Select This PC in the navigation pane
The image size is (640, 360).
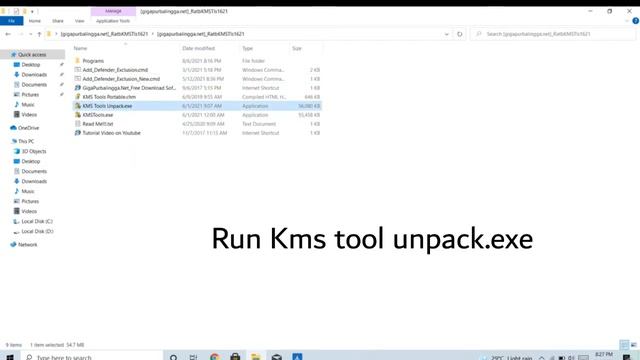click(26, 141)
